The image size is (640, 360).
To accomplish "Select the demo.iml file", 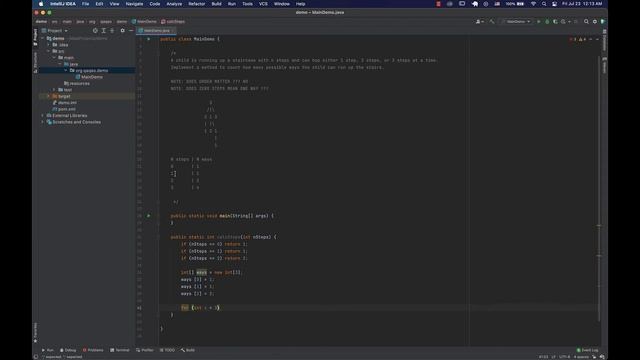I will (64, 103).
